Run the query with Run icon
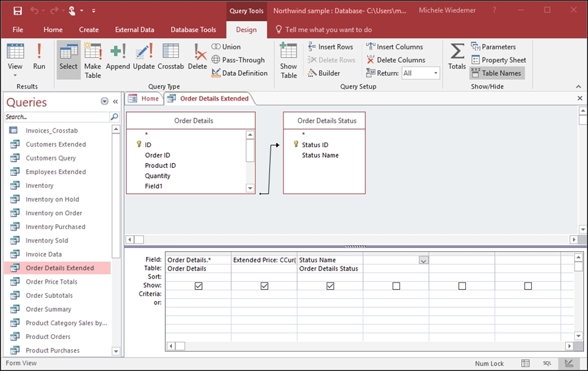 (39, 57)
